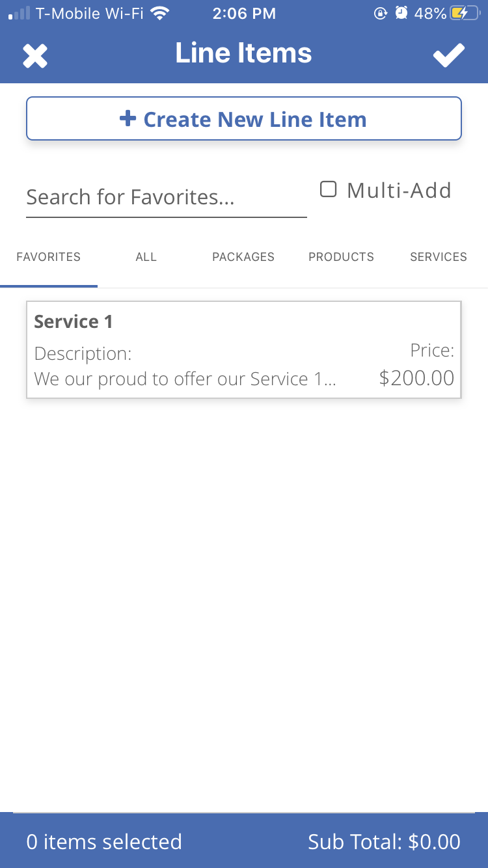Tap the Wi-Fi status icon
Image resolution: width=488 pixels, height=868 pixels.
pos(159,13)
